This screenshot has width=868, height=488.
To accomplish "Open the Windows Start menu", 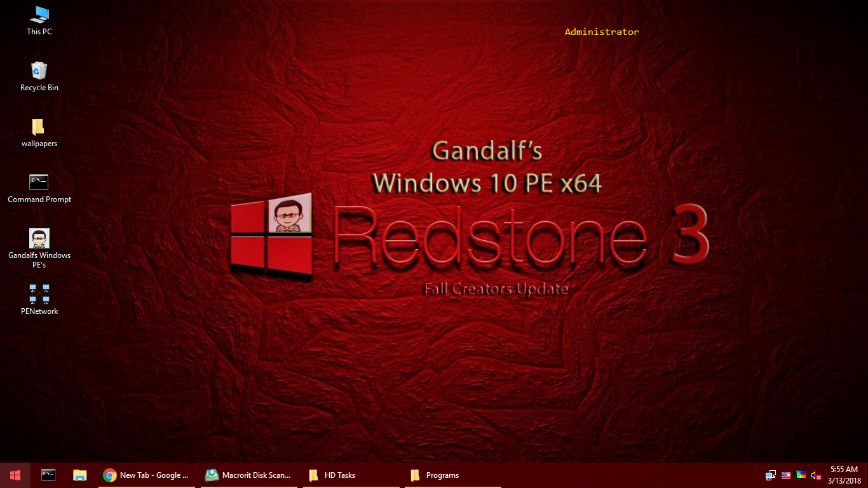I will (15, 475).
